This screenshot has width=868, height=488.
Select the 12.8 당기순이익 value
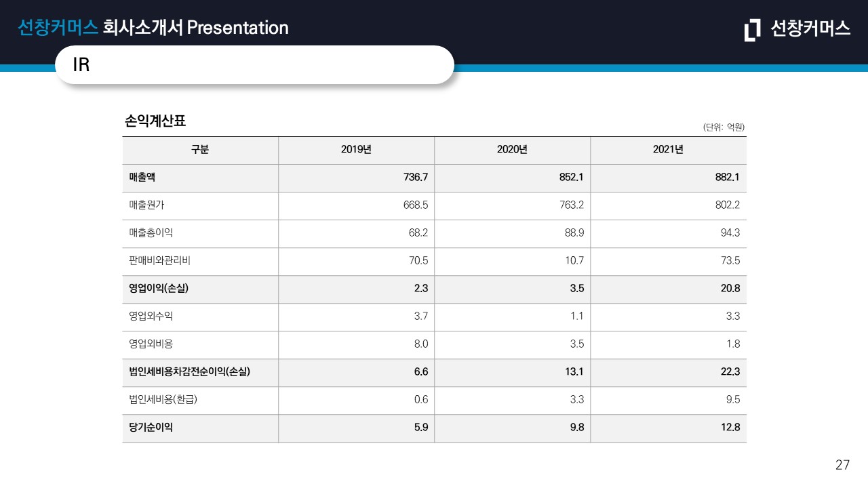[730, 428]
